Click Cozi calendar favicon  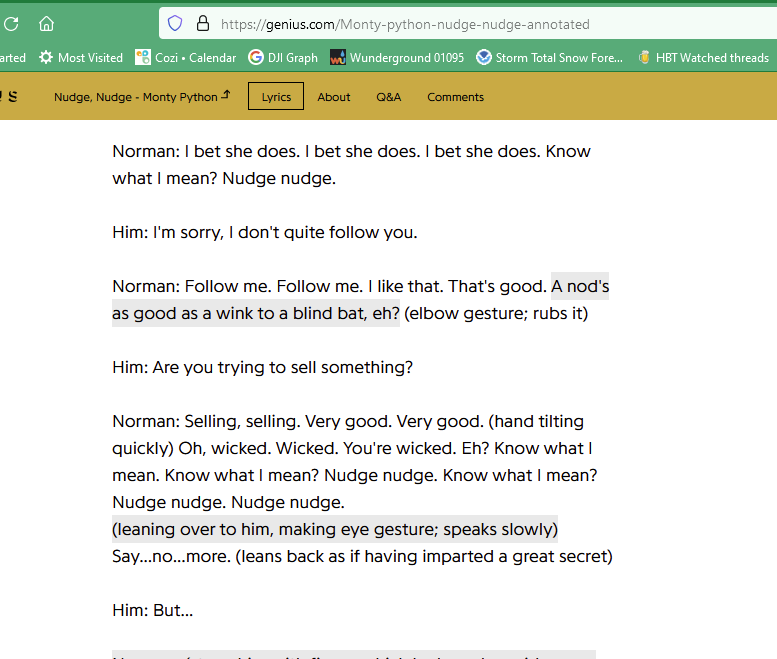click(143, 57)
